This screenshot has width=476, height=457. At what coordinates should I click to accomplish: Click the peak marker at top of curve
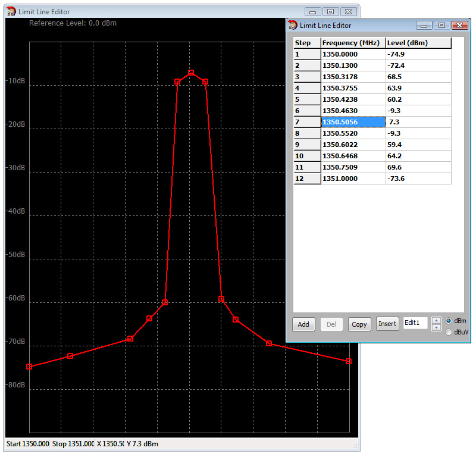click(x=191, y=73)
